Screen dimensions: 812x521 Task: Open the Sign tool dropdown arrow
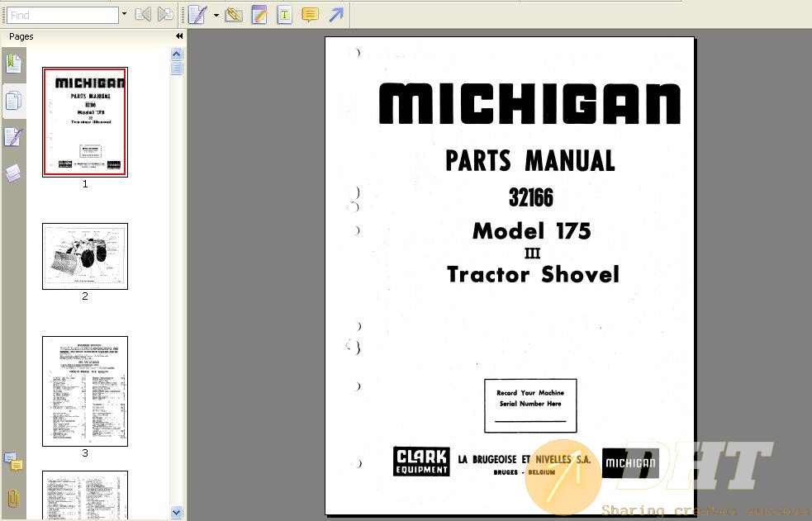tap(216, 15)
